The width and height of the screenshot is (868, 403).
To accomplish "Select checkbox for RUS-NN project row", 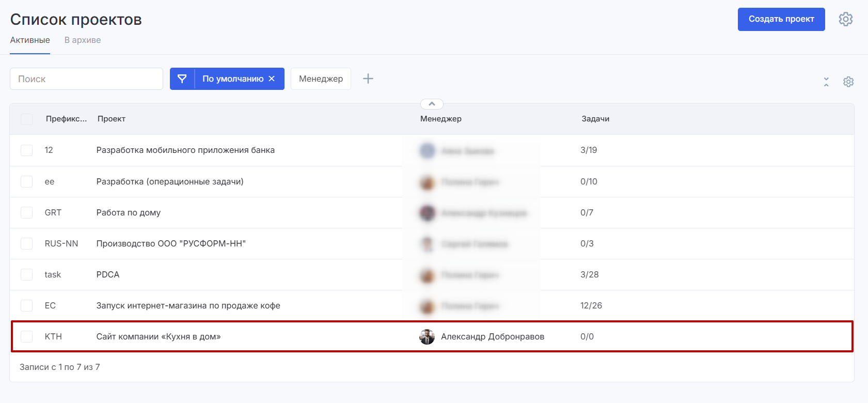I will pos(26,244).
